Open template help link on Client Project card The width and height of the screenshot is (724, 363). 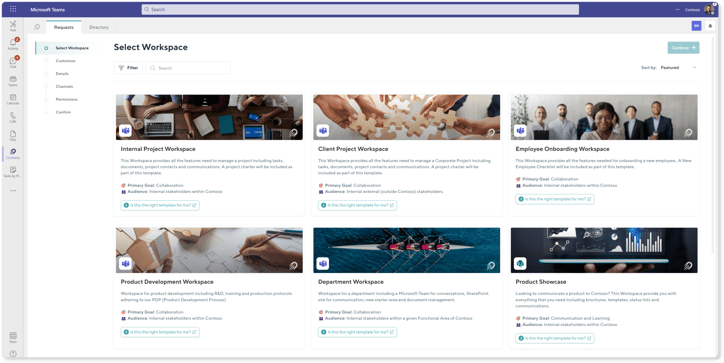coord(357,205)
